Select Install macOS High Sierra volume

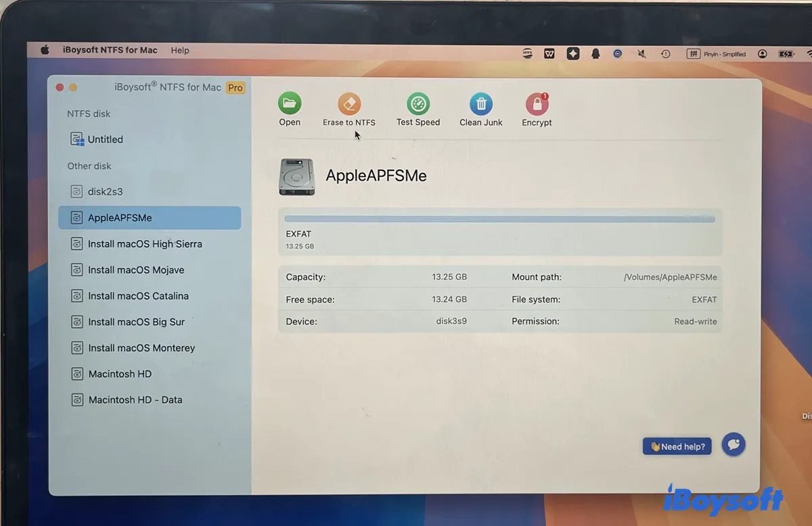click(x=137, y=244)
